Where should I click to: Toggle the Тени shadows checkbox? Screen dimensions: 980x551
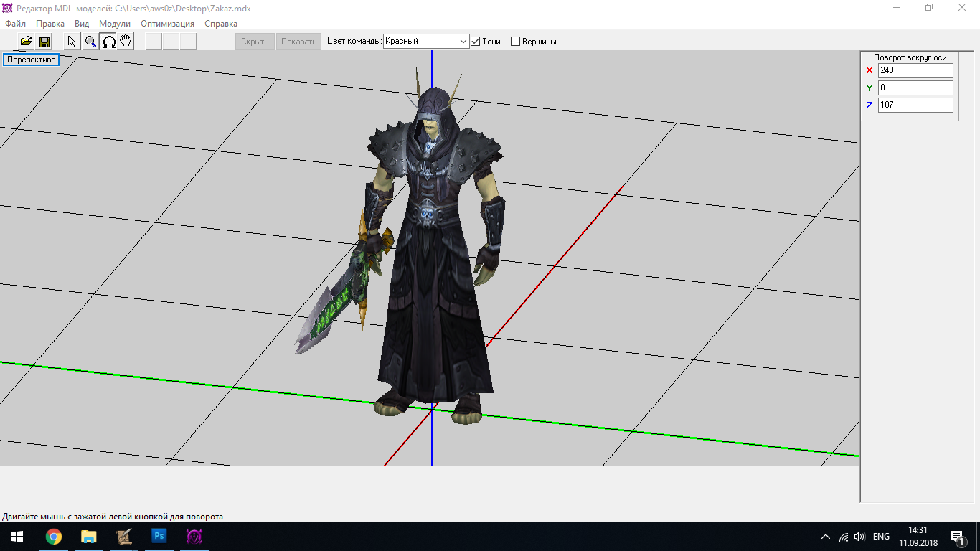tap(475, 42)
